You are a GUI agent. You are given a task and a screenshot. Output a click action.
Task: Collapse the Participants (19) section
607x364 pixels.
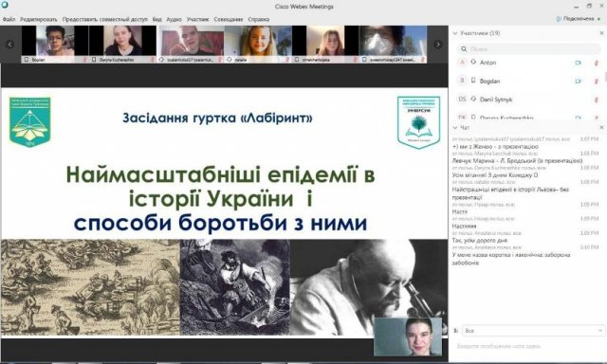click(x=455, y=33)
